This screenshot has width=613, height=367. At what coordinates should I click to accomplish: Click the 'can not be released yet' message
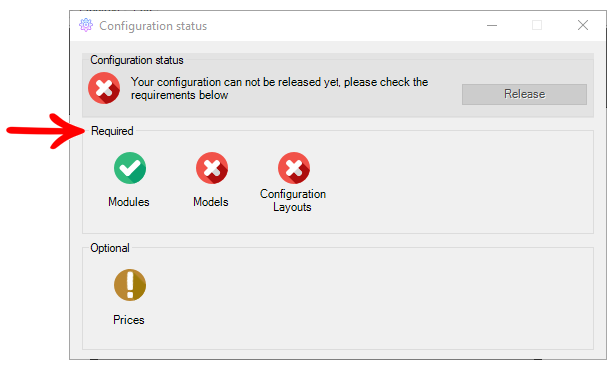280,88
